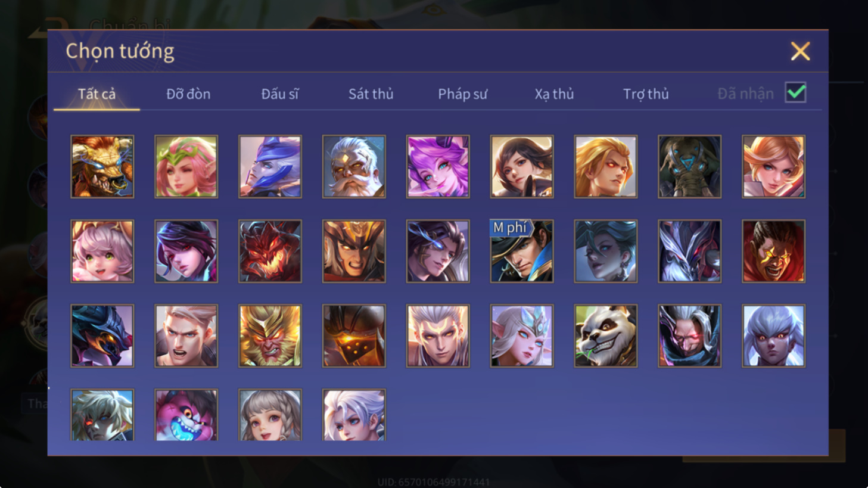Select the red demon-faced hero
The height and width of the screenshot is (488, 868).
pyautogui.click(x=270, y=251)
